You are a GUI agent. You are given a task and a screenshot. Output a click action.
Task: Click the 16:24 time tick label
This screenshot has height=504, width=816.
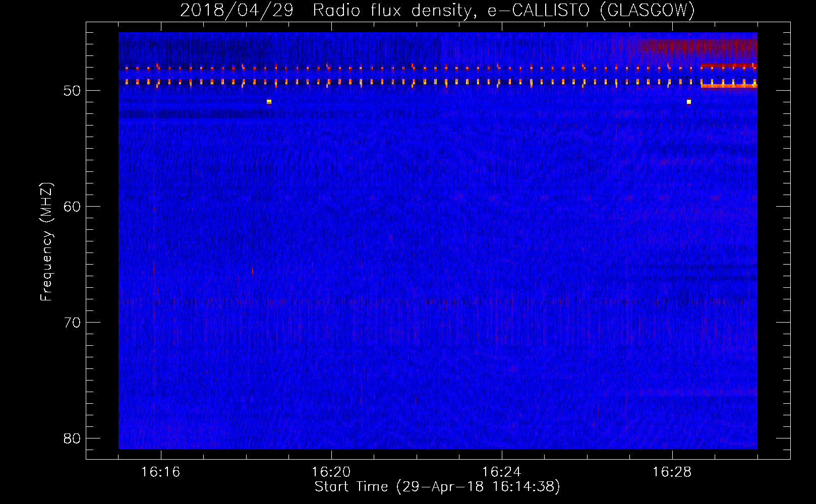(501, 472)
